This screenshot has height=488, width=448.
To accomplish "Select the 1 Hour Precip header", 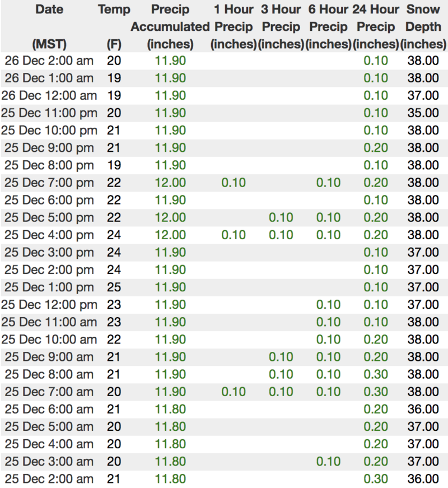I will (234, 26).
